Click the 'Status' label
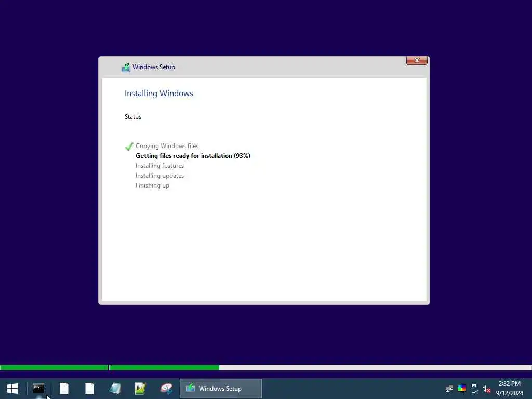The height and width of the screenshot is (399, 532). (x=133, y=117)
